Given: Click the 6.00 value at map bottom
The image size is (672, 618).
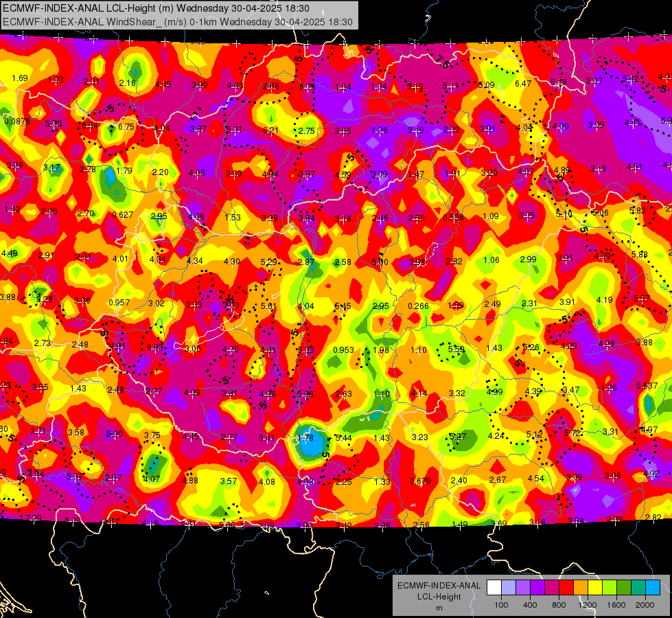Looking at the screenshot, I should 72,520.
